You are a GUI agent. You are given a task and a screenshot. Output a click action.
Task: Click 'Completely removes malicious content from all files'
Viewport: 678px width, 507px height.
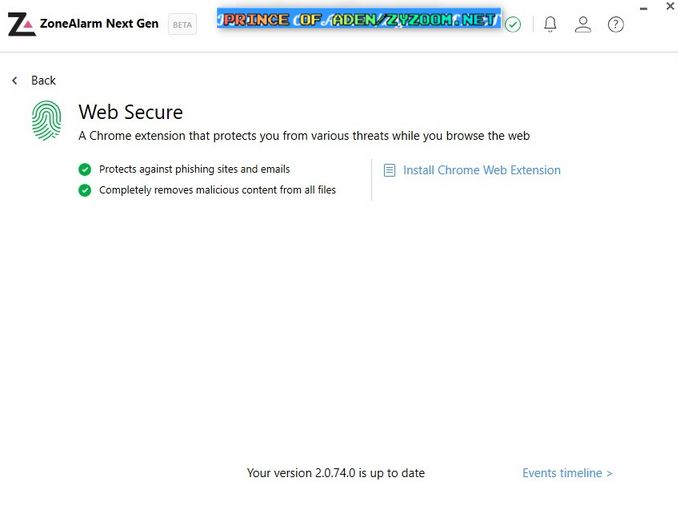[217, 190]
